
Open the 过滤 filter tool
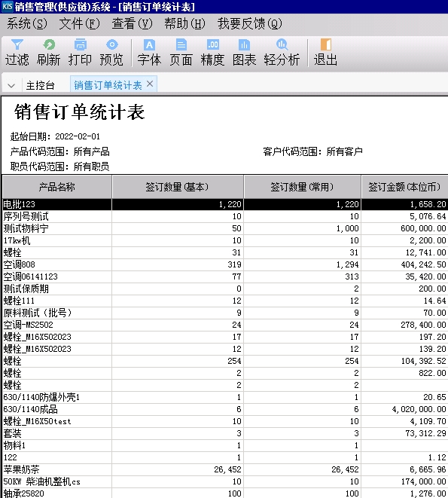pos(17,53)
